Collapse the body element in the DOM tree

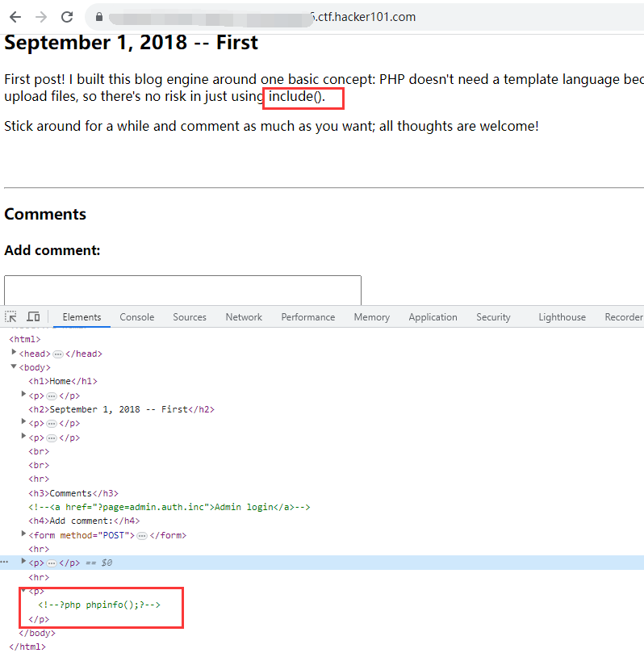click(x=14, y=366)
